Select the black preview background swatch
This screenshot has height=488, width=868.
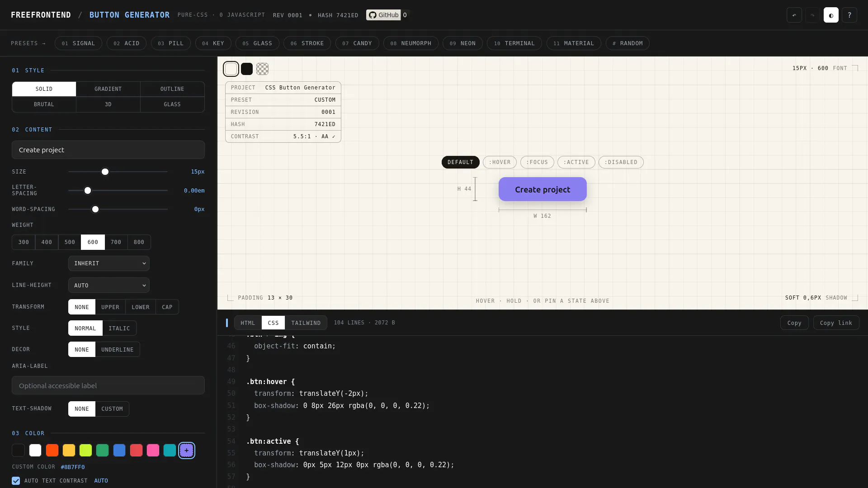247,69
